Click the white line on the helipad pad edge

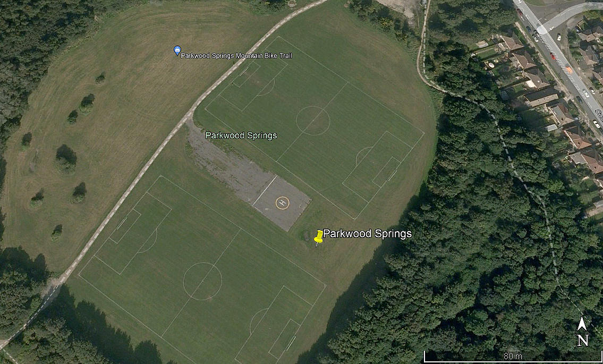(265, 190)
